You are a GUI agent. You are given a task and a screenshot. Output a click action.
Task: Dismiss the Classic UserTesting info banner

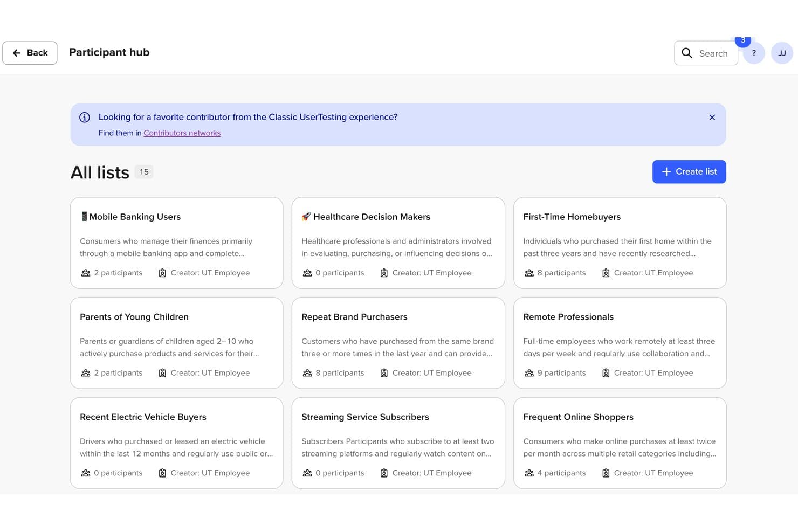(712, 118)
